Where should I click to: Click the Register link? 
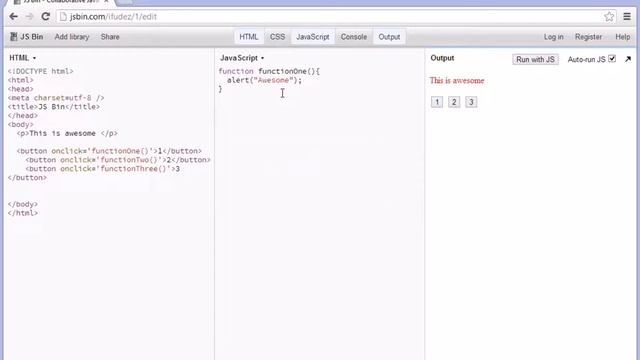click(588, 37)
